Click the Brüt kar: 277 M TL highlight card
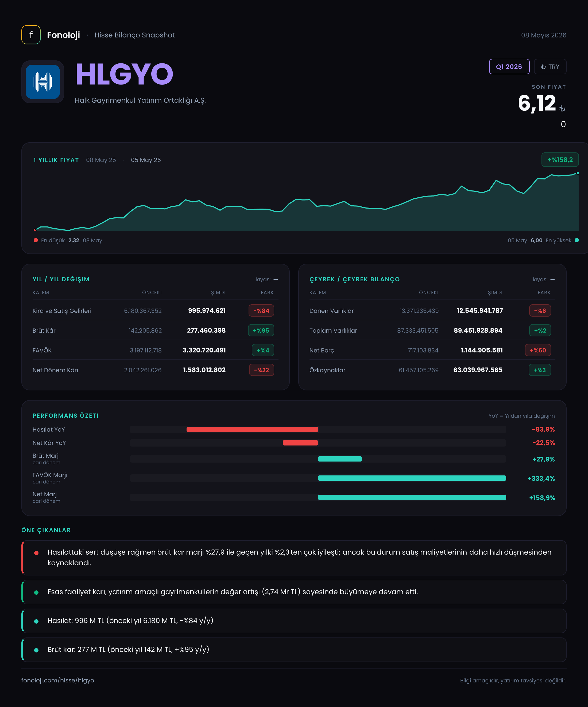The height and width of the screenshot is (707, 588). pos(294,650)
